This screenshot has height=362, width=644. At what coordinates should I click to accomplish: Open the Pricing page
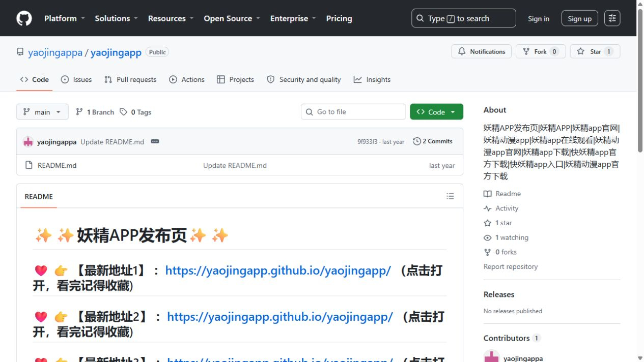339,18
